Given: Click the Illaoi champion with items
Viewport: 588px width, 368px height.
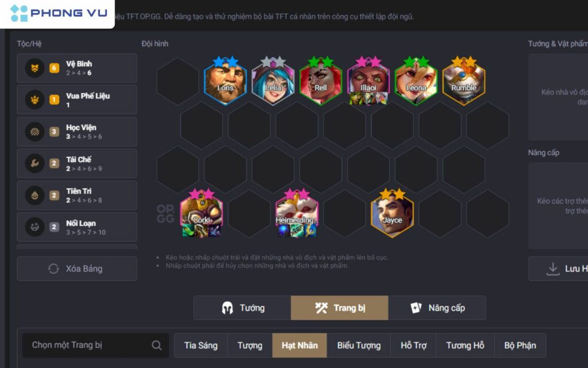Looking at the screenshot, I should tap(368, 81).
